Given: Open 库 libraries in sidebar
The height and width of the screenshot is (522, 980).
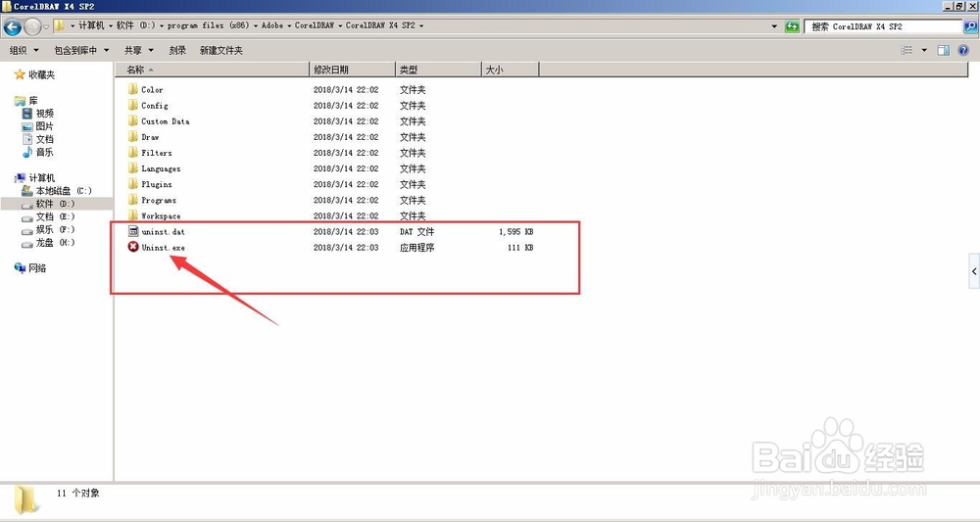Looking at the screenshot, I should [x=26, y=101].
